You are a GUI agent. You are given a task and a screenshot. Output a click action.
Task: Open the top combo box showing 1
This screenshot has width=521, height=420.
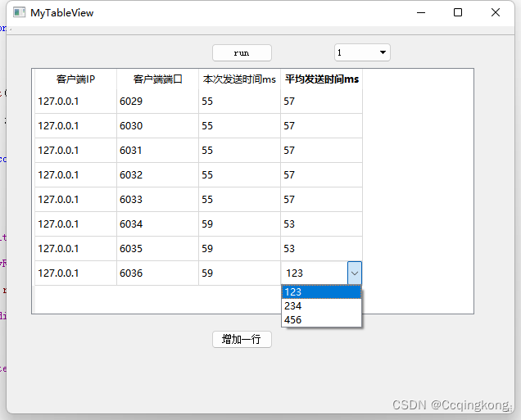pos(362,52)
